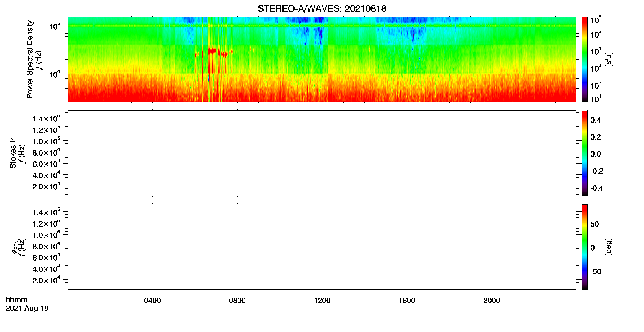Screen dimensions: 644x332
Task: Click the 10^6 tick on the sfu color bar
Action: [596, 20]
